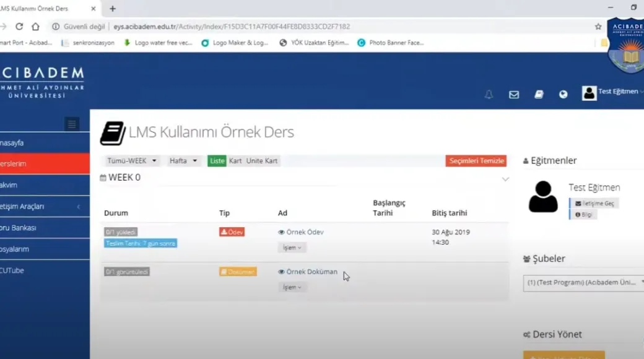Collapse WEEK 0 section chevron
Screen dimensions: 644x359
505,179
